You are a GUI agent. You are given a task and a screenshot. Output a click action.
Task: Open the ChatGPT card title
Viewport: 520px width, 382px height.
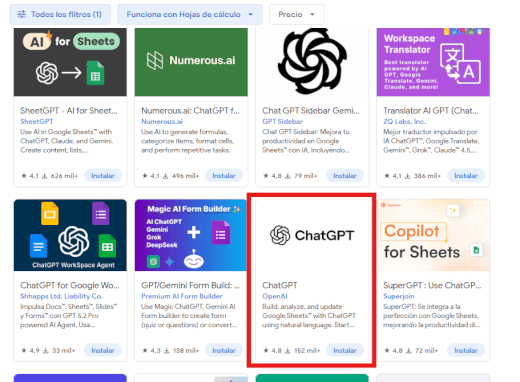click(280, 285)
